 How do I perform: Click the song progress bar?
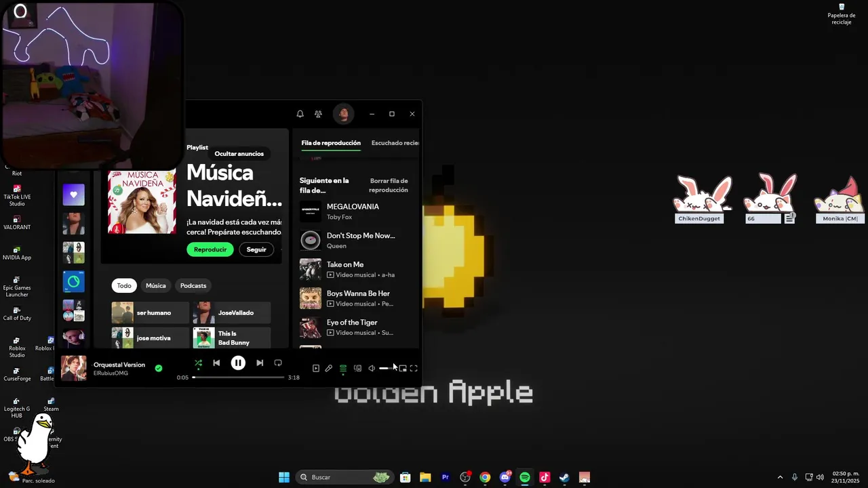click(238, 378)
